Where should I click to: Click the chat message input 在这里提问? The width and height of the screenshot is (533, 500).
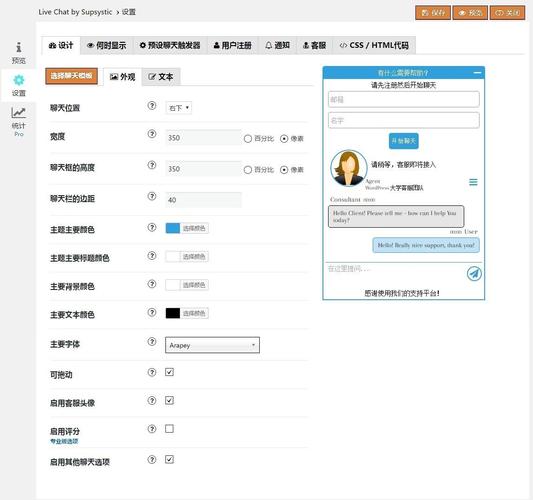coord(395,274)
